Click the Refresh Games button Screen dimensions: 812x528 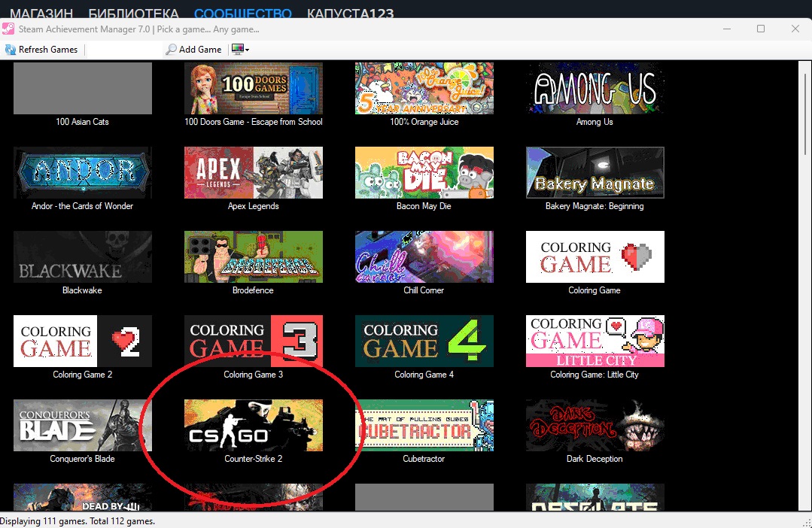point(41,50)
